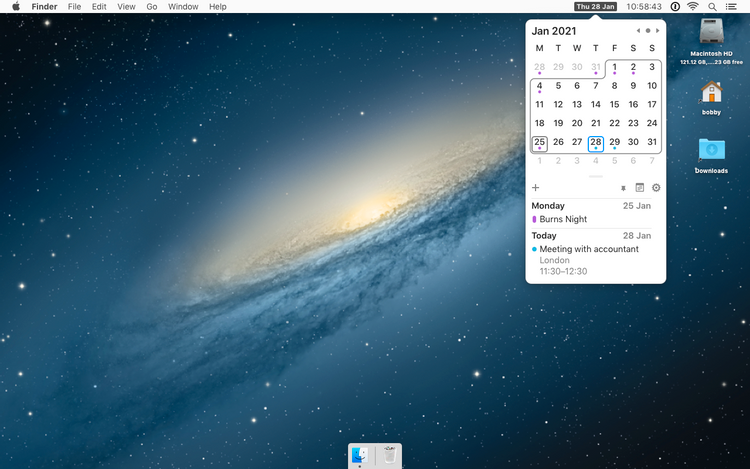Go to the previous month arrow

pos(638,31)
